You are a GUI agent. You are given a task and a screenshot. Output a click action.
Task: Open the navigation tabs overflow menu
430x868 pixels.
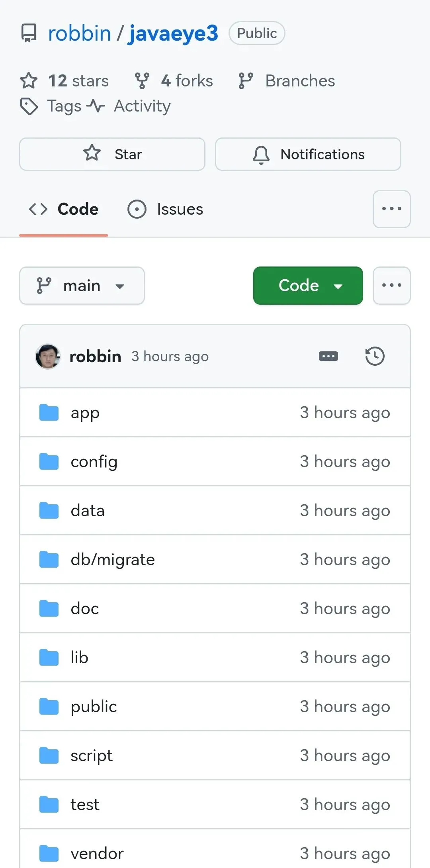pyautogui.click(x=391, y=209)
